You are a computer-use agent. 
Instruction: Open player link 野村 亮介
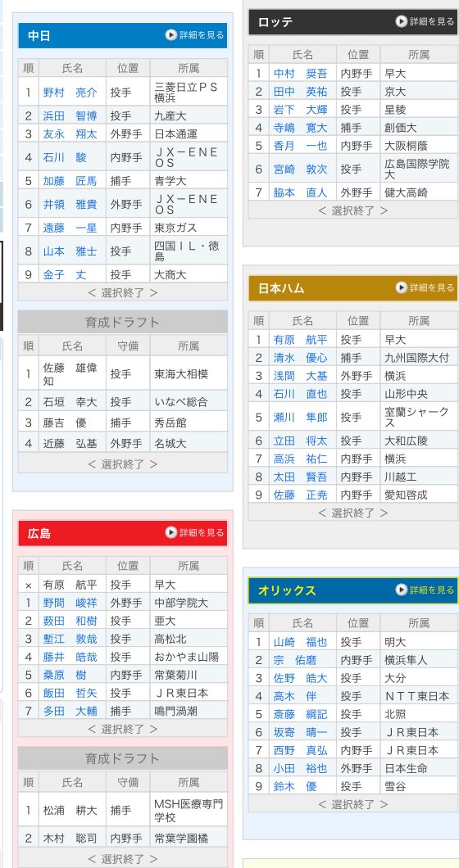tap(70, 93)
